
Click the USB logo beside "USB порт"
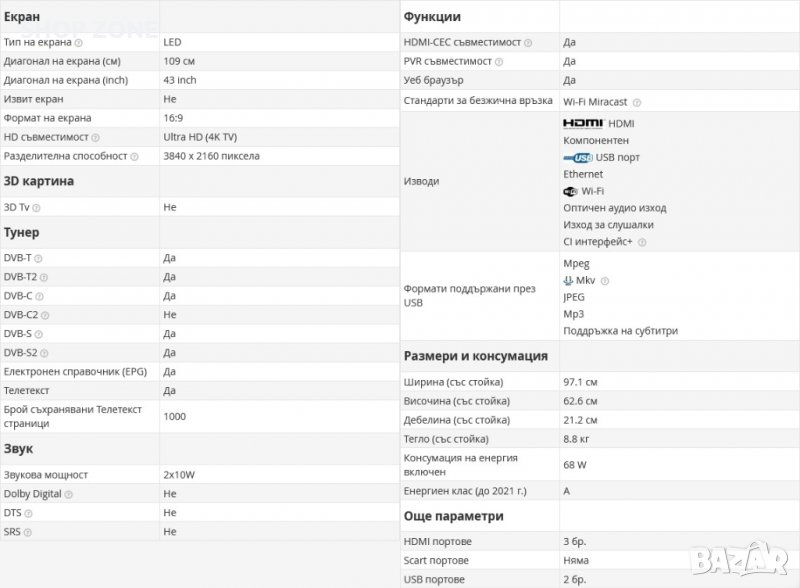coord(578,157)
